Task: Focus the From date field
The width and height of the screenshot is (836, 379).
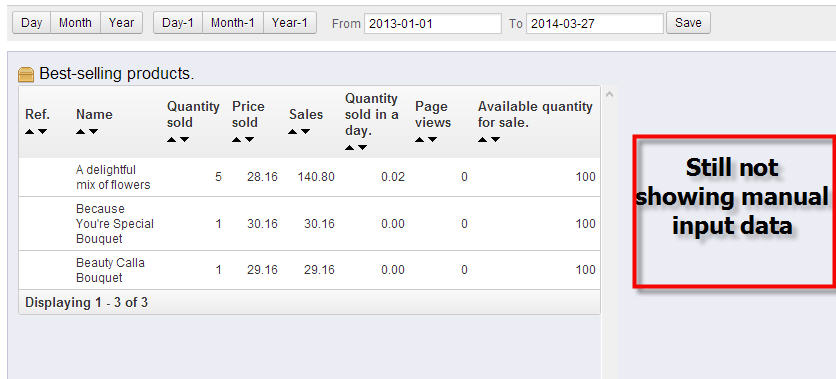Action: pos(433,23)
